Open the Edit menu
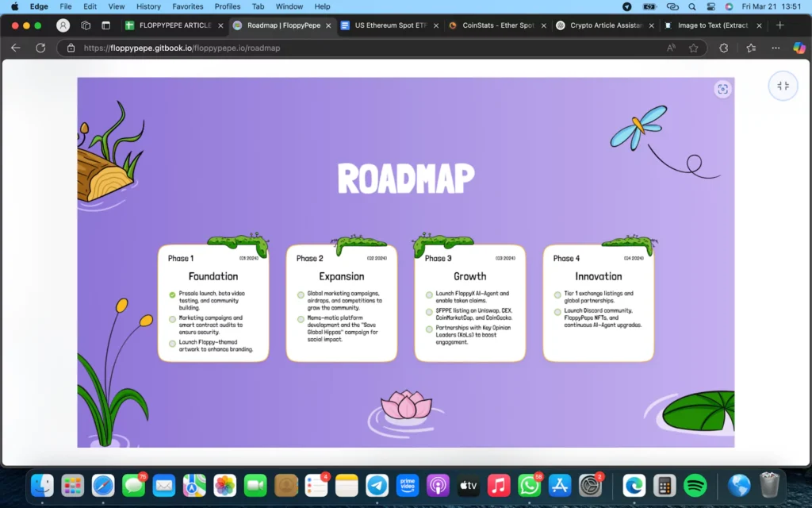 (x=90, y=6)
